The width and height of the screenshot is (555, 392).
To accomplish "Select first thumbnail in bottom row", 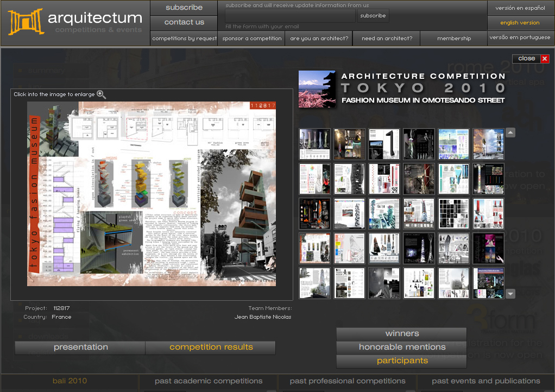I will (x=314, y=283).
